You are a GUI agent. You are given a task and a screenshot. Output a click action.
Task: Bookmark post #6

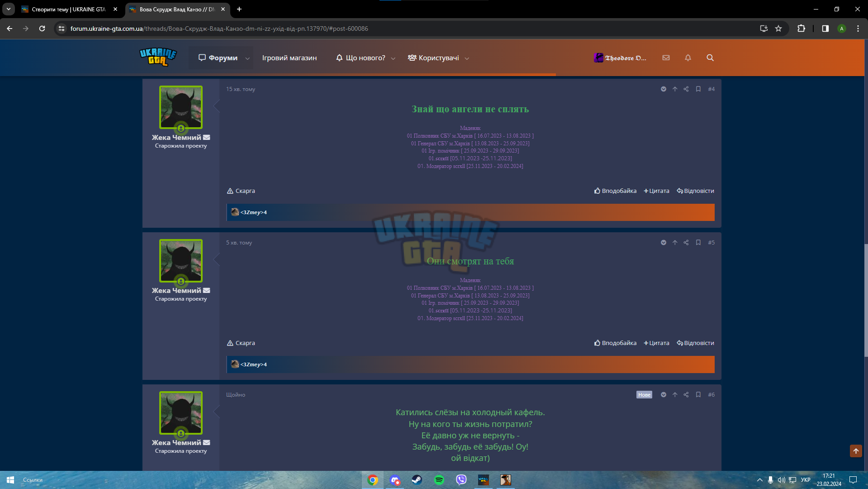(698, 395)
